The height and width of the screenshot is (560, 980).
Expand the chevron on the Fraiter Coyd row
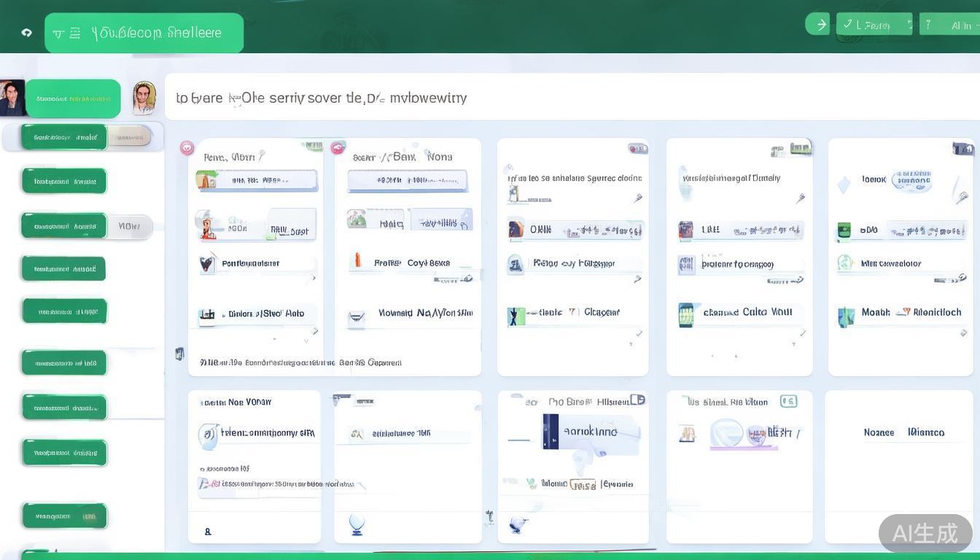467,278
